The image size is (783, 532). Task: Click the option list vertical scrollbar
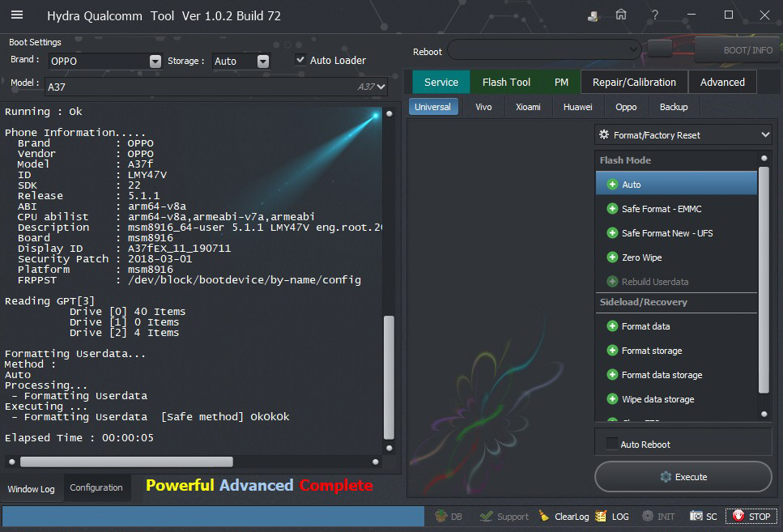click(x=764, y=279)
